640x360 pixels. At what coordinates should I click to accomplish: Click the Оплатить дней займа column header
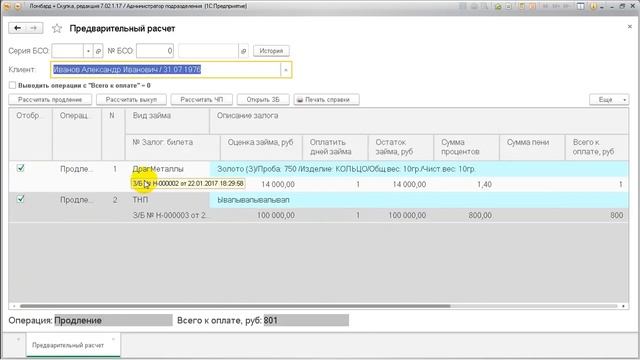coord(335,147)
